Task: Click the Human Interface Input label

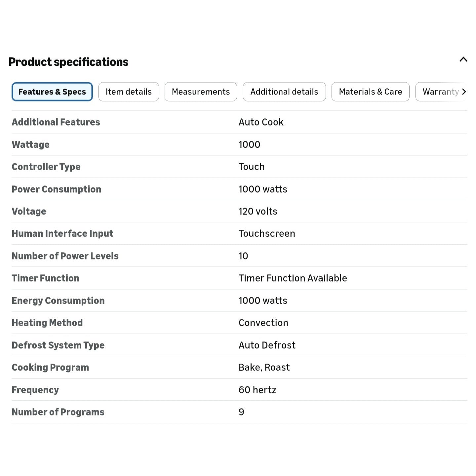Action: point(62,233)
